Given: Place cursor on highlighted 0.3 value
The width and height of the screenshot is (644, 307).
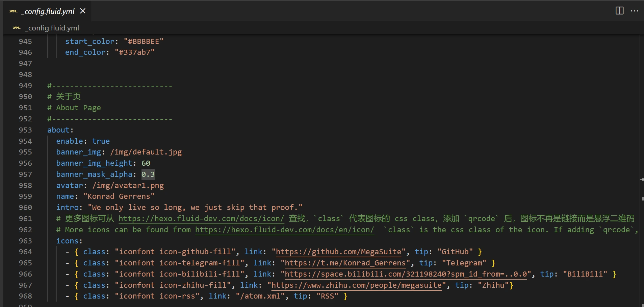Looking at the screenshot, I should 148,174.
